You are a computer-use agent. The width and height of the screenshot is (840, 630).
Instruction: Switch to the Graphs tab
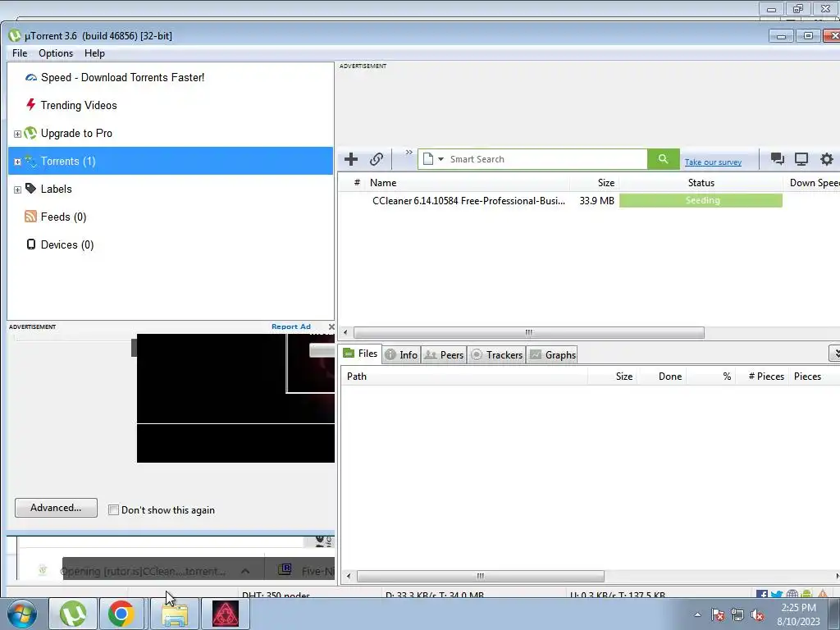point(552,354)
